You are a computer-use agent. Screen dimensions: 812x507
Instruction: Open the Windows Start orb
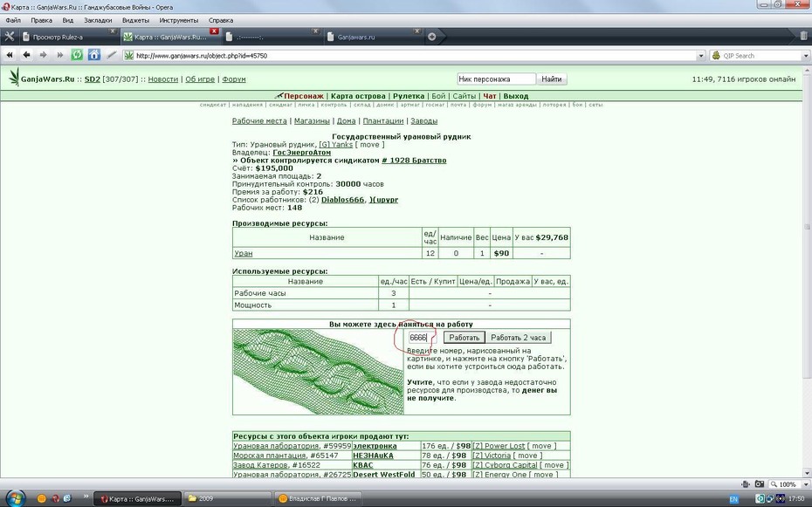click(14, 498)
